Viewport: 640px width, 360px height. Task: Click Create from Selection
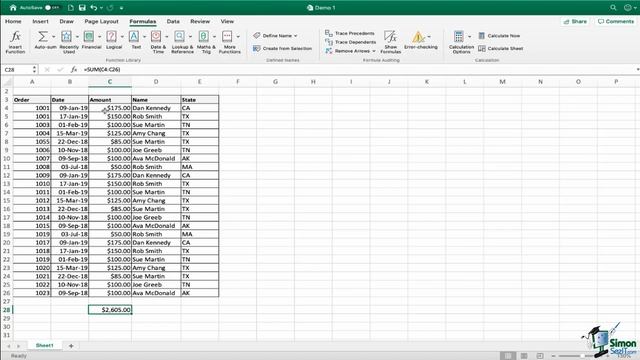(x=282, y=49)
